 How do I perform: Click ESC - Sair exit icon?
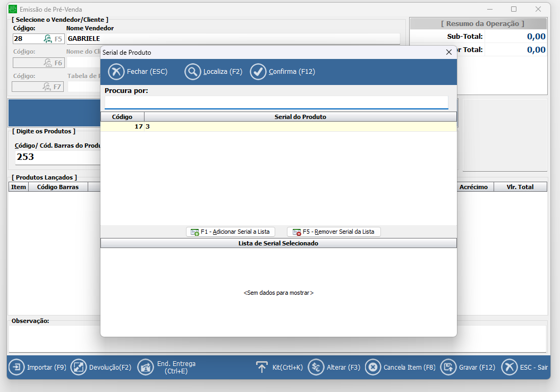[509, 367]
